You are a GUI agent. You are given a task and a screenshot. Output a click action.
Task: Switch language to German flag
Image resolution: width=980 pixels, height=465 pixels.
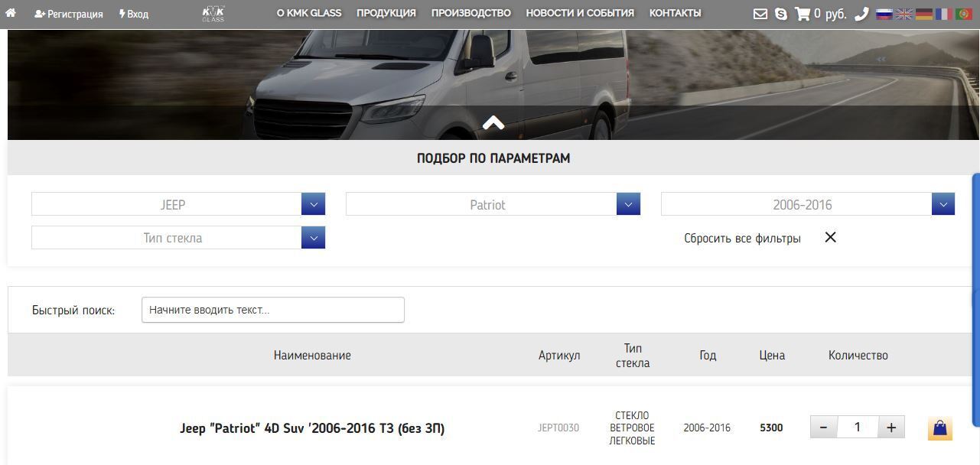(924, 14)
